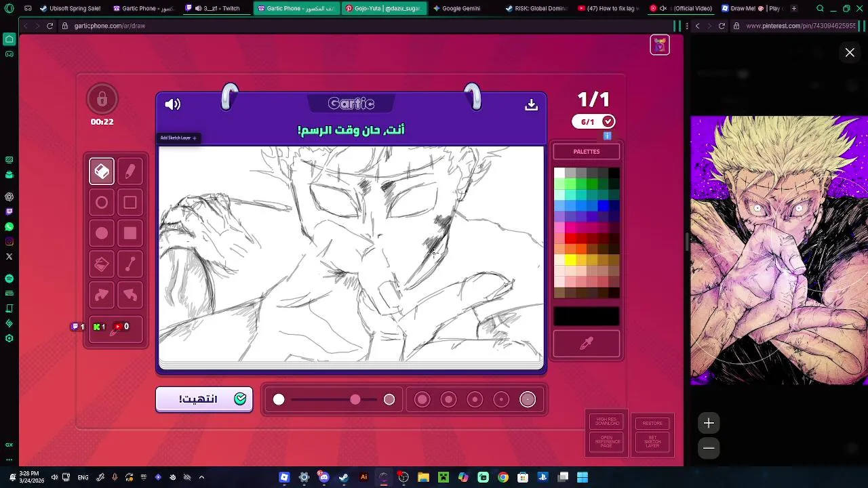Open Adobe Illustrator from the taskbar
The width and height of the screenshot is (868, 488).
363,477
